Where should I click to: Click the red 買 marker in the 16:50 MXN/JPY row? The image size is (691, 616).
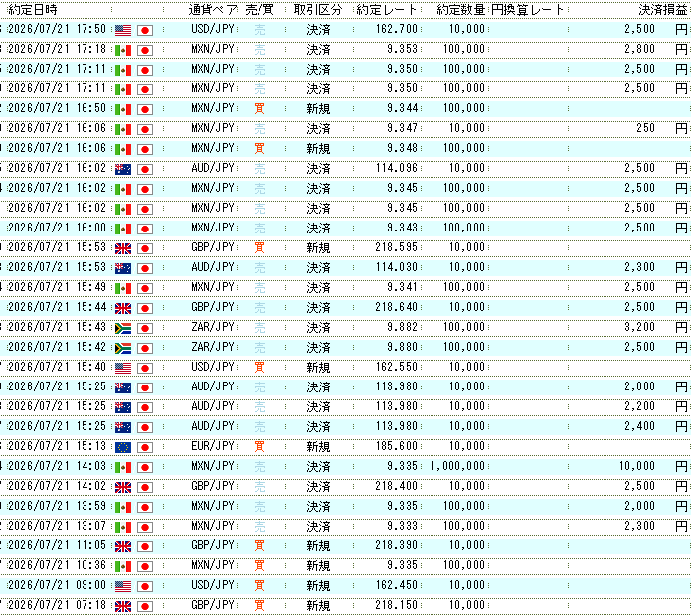[x=259, y=108]
